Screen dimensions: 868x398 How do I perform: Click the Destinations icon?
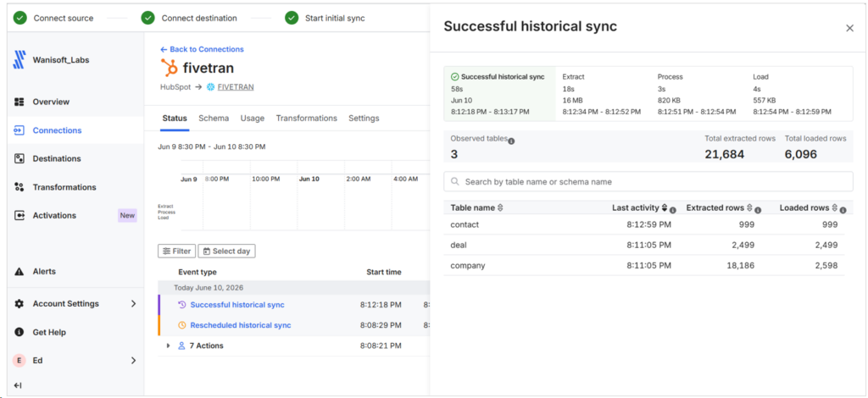tap(19, 158)
